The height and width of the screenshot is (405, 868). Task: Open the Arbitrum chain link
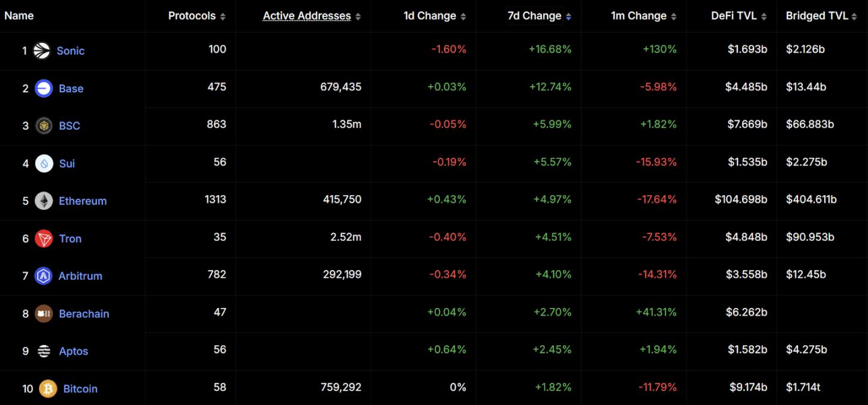pyautogui.click(x=80, y=276)
